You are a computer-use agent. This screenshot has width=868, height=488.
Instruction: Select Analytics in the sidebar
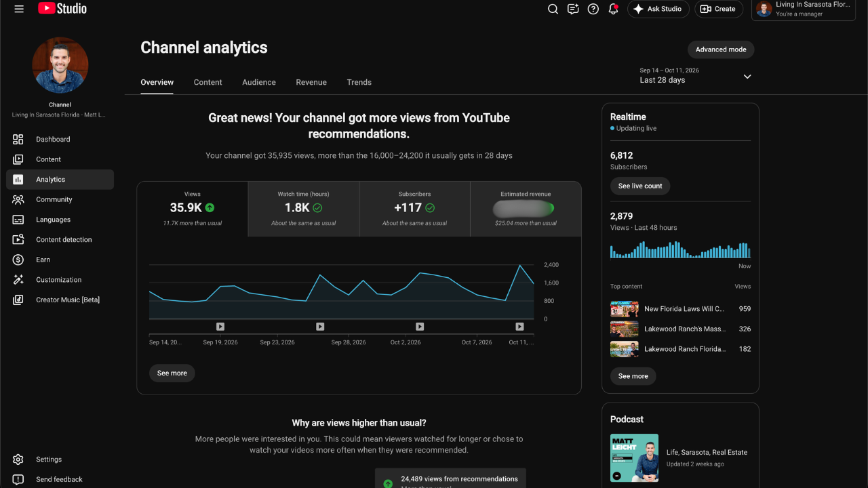[60, 180]
